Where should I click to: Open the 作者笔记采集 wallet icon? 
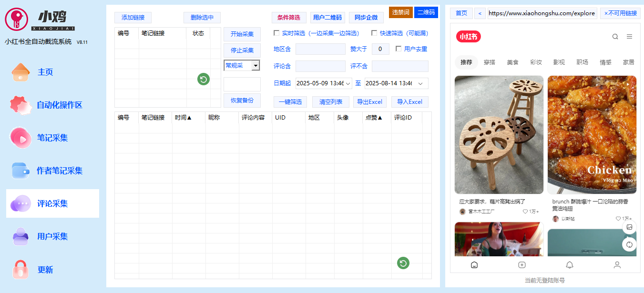point(20,171)
